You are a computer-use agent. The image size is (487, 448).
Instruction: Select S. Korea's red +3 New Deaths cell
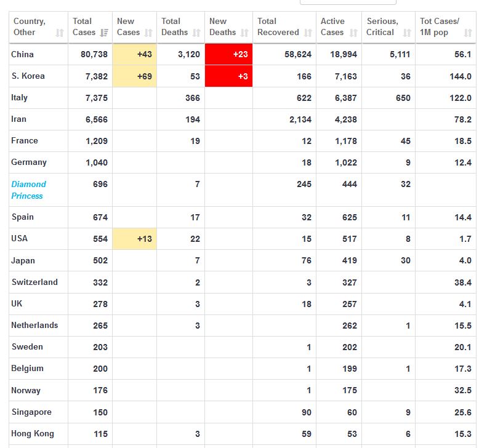(x=228, y=76)
